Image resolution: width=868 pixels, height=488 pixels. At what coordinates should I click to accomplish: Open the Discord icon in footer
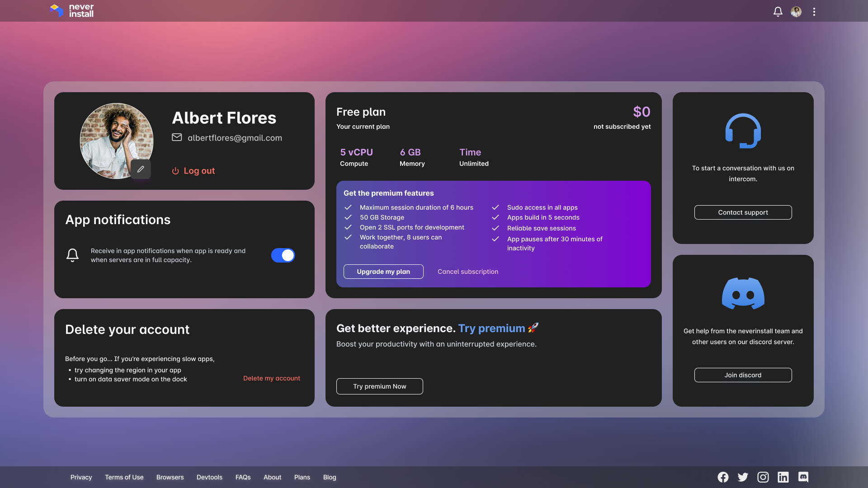pos(803,477)
